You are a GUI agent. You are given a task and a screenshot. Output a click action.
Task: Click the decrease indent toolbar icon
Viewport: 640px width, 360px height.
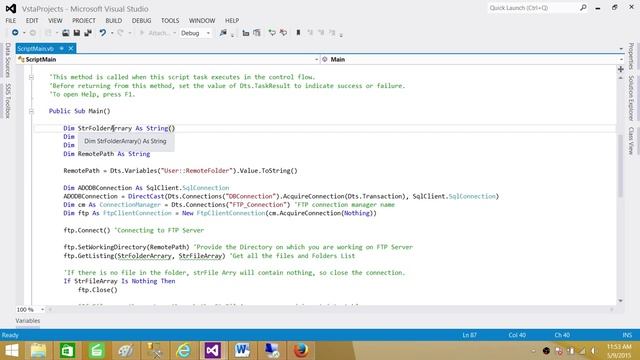click(x=246, y=33)
